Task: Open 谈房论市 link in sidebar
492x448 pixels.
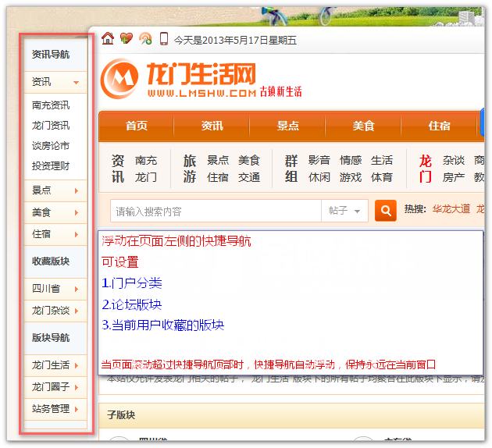Action: pyautogui.click(x=51, y=146)
